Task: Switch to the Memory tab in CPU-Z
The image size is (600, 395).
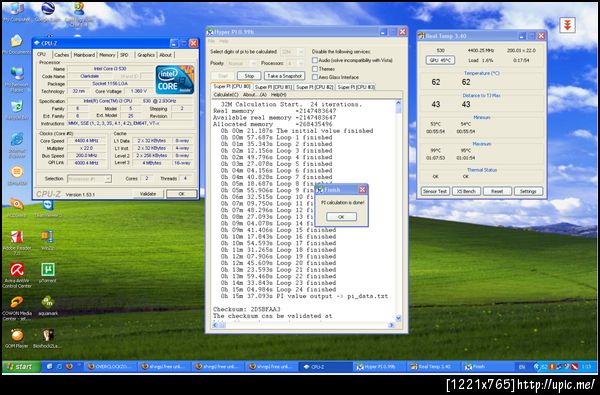Action: click(107, 55)
